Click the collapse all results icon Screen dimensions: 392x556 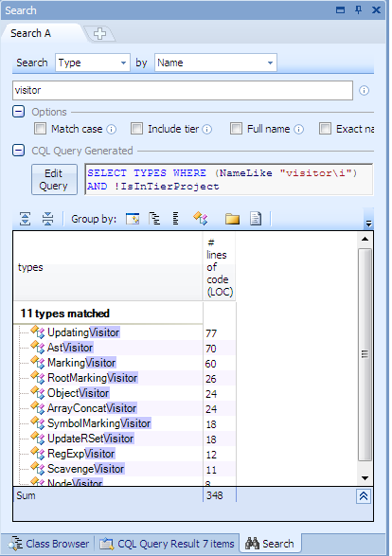click(47, 219)
